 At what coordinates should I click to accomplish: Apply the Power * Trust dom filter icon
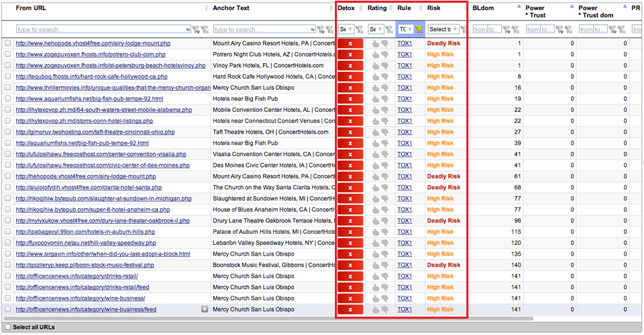613,29
